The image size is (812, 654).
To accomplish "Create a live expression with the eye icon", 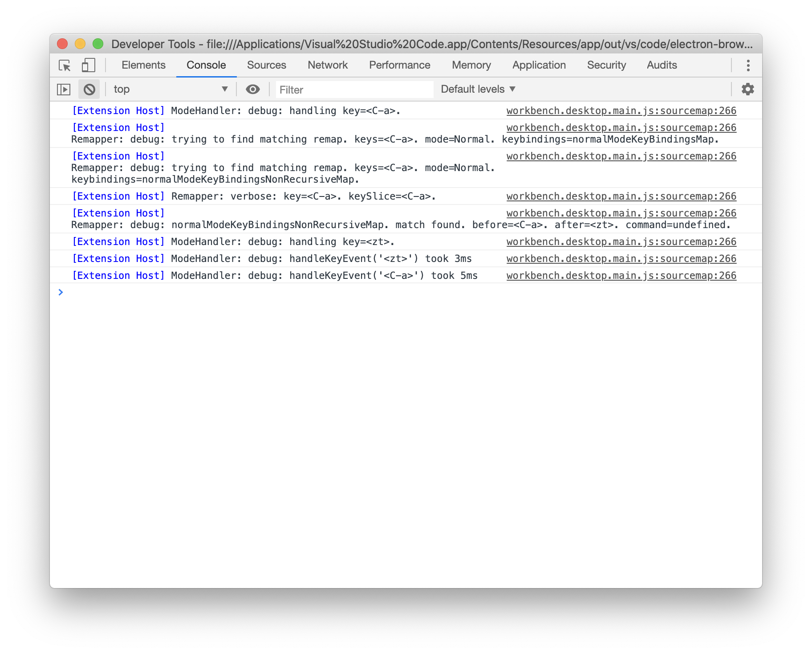I will tap(252, 89).
